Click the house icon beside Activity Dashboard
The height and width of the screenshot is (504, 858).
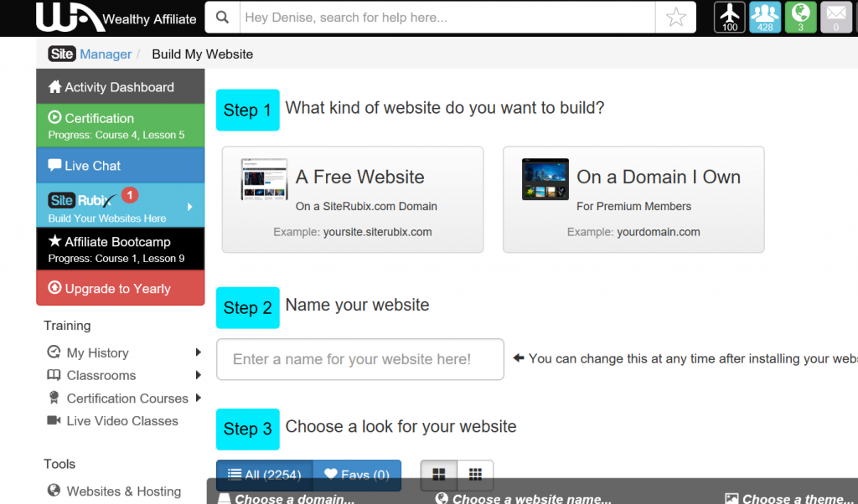coord(54,87)
